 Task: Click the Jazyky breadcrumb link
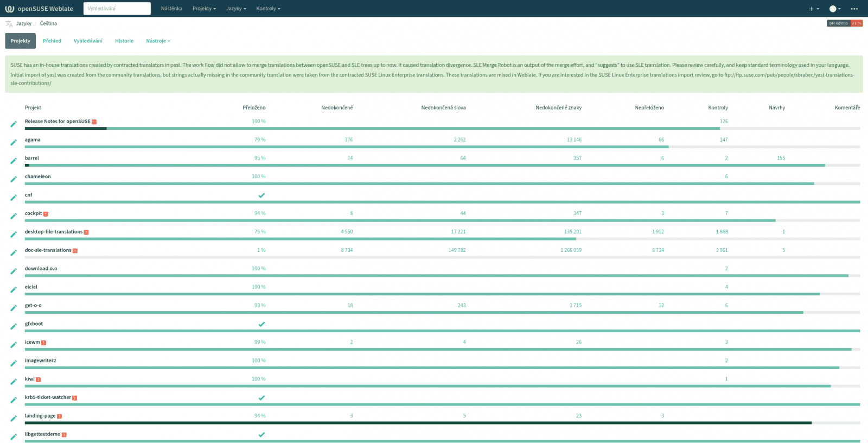point(24,24)
